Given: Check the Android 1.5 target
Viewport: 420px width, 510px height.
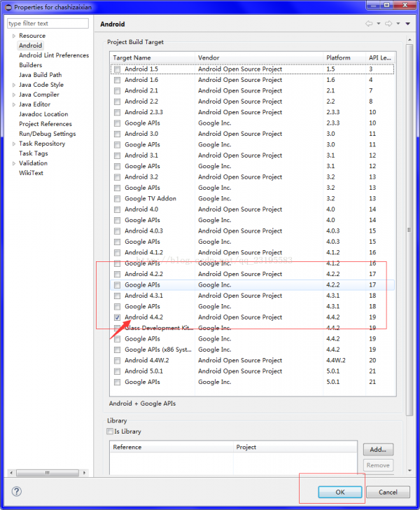Looking at the screenshot, I should pos(118,69).
